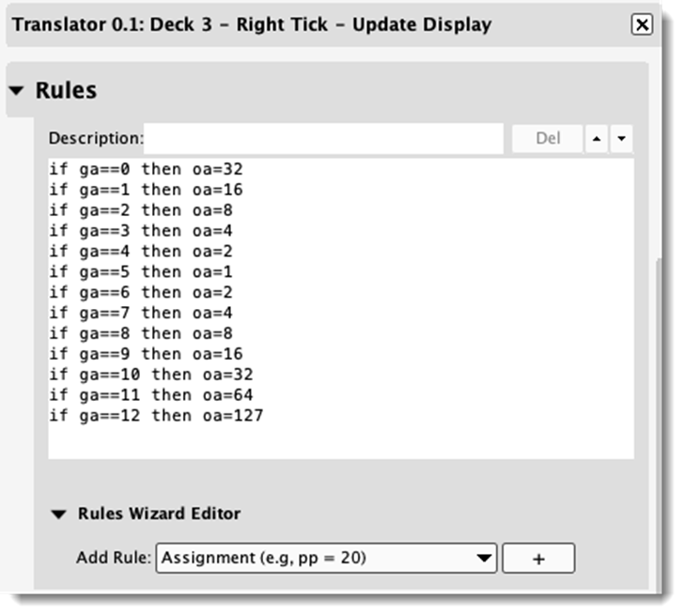Select the rule line 'if ga==1 then oa=16'
684x616 pixels.
pyautogui.click(x=147, y=191)
